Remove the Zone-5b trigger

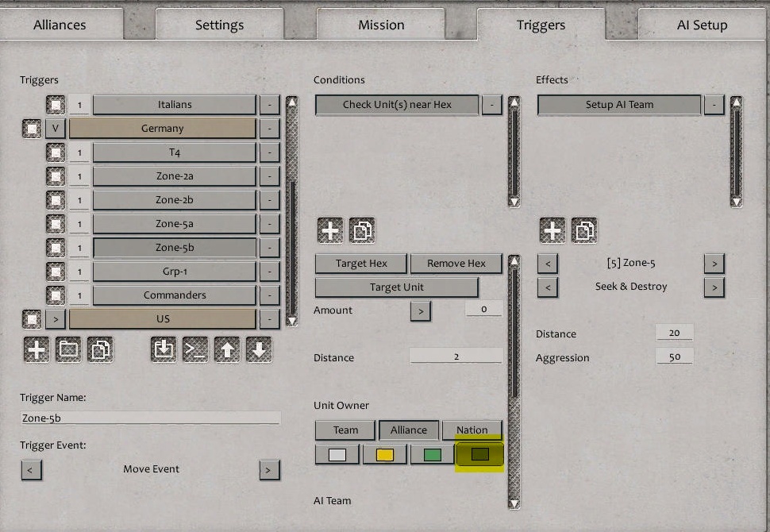270,248
